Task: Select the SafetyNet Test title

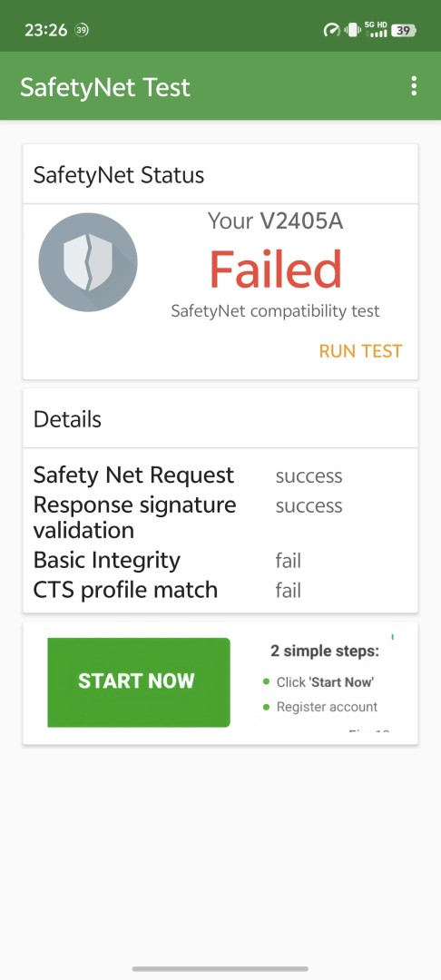Action: click(105, 87)
